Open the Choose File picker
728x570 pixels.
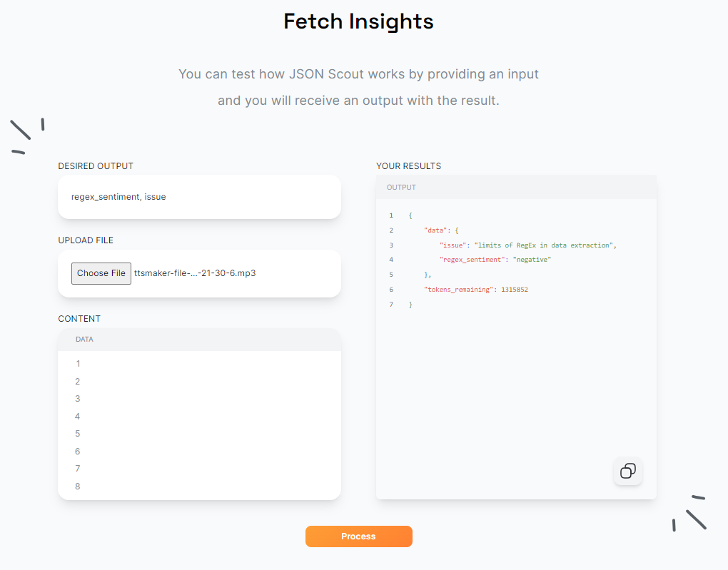[x=101, y=273]
